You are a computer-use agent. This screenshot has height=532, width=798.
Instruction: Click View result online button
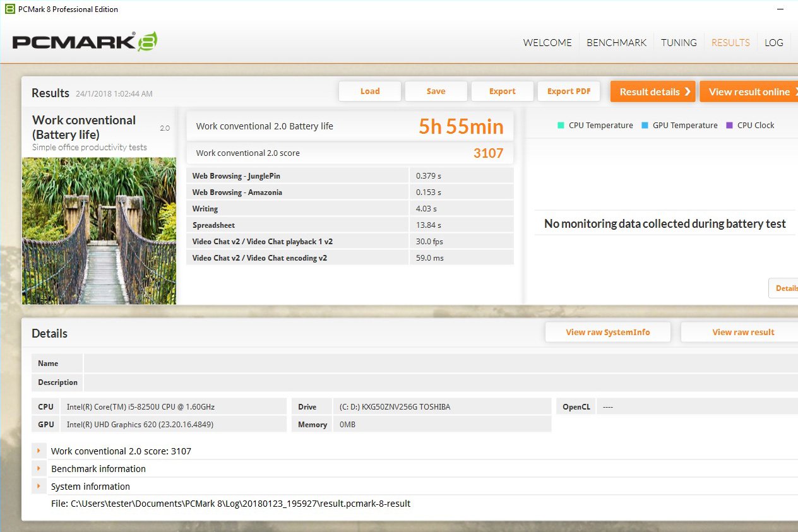(x=749, y=92)
